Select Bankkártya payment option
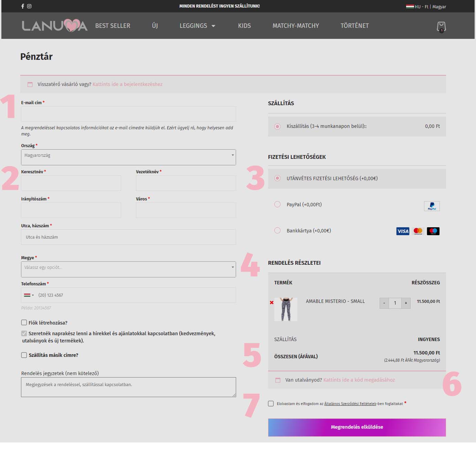 [x=277, y=230]
